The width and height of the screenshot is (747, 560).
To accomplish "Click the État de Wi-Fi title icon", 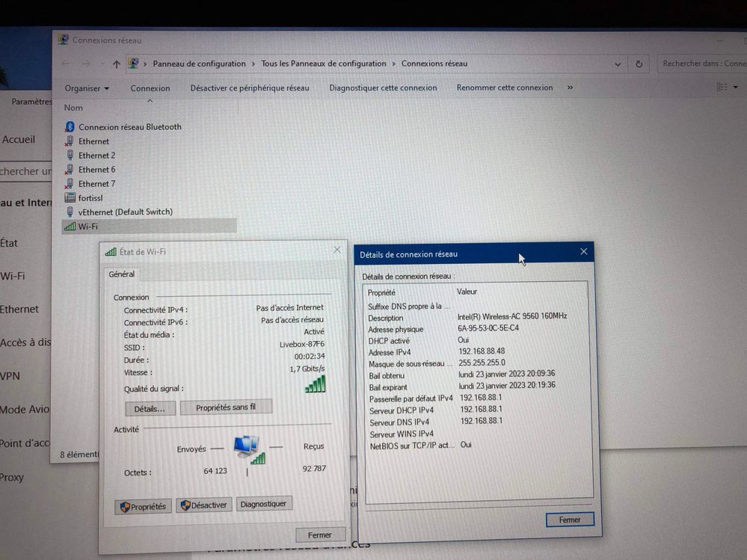I will 111,251.
